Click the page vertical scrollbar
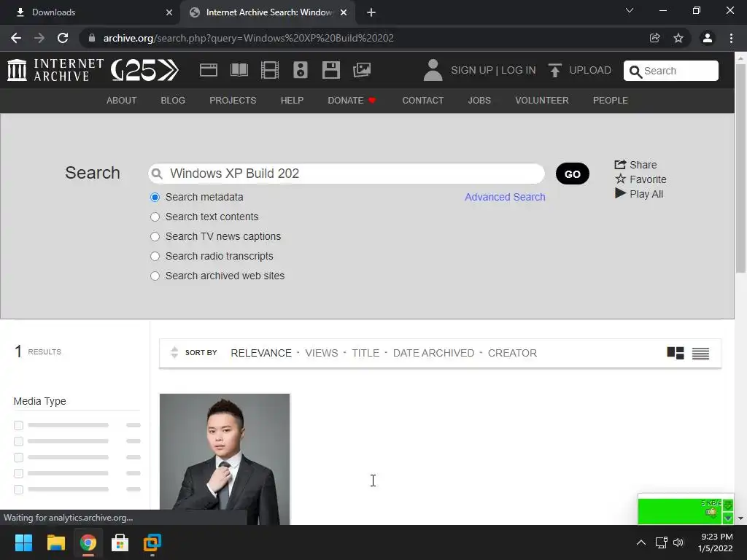Viewport: 747px width, 560px height. coord(740,168)
